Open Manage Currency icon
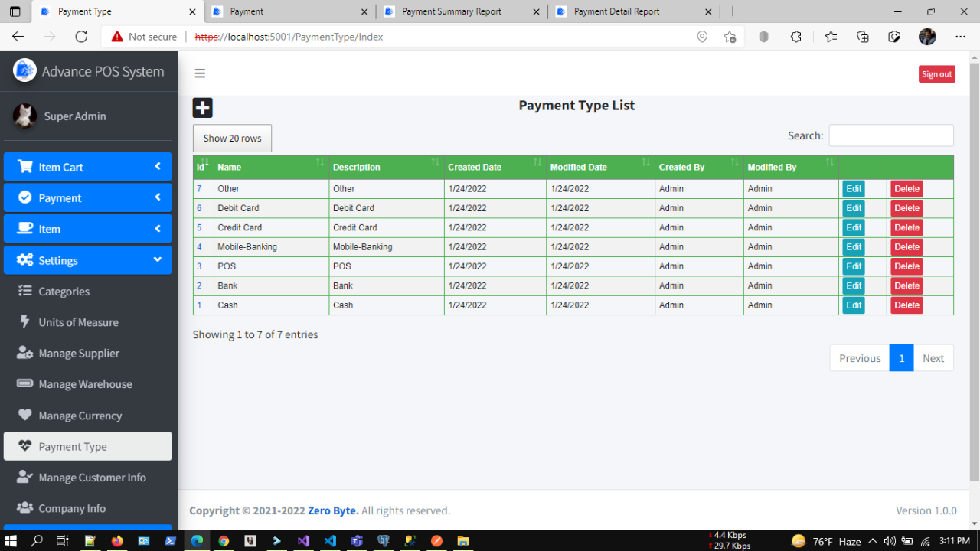 (x=24, y=416)
